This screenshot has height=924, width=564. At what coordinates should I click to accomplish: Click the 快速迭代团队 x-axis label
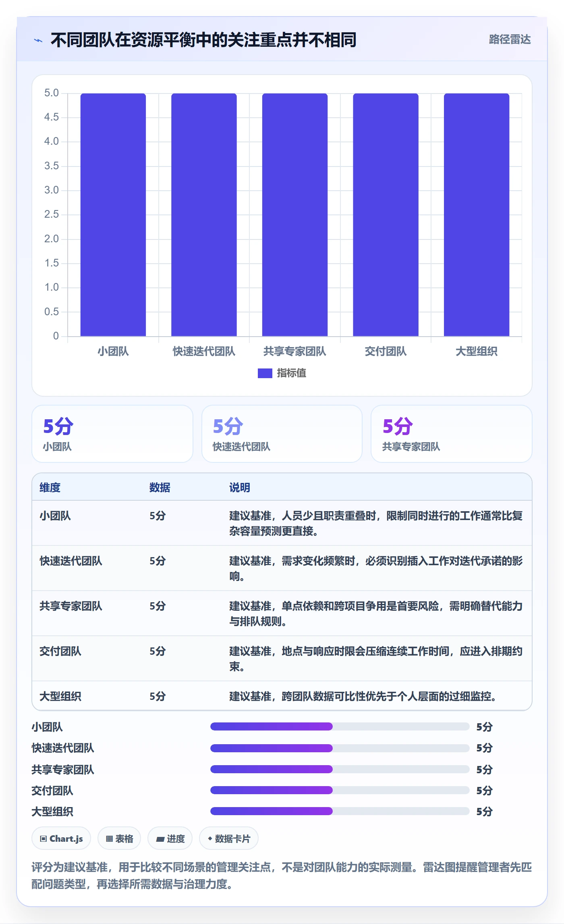204,352
